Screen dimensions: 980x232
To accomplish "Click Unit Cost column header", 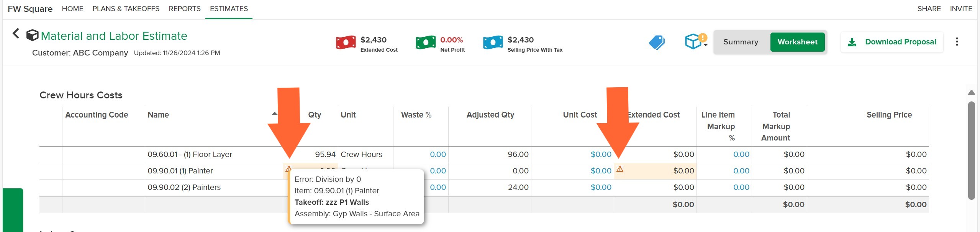I will [x=580, y=115].
